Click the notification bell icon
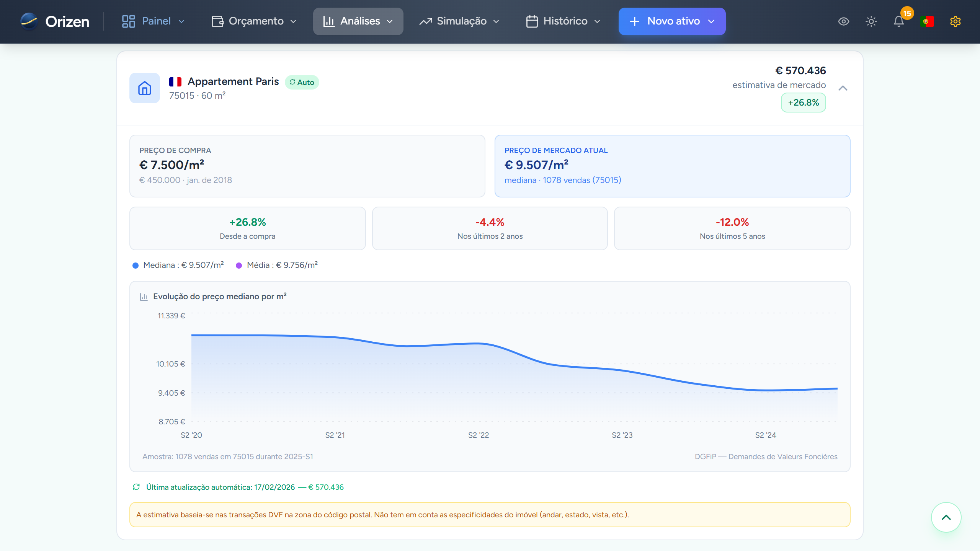Screen dimensions: 980x551 pos(898,21)
